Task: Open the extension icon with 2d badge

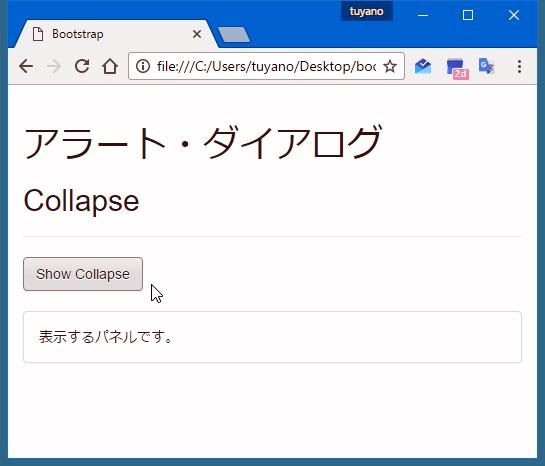Action: [457, 68]
